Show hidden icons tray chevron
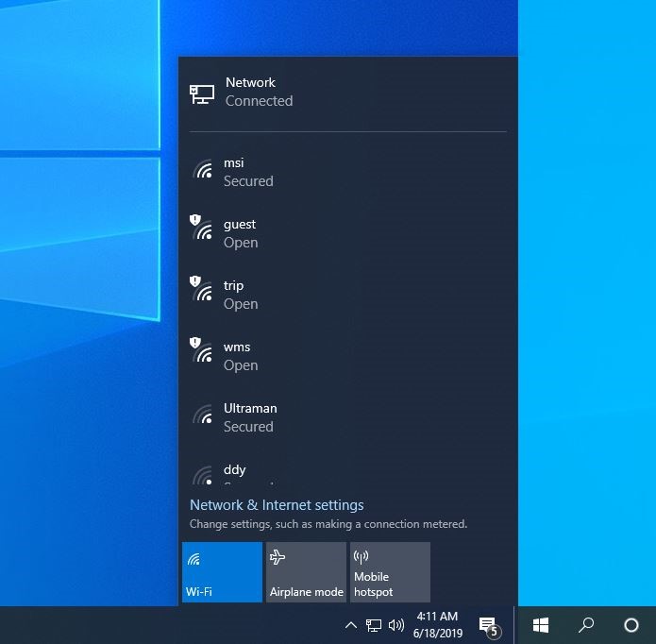The image size is (656, 644). click(x=351, y=625)
